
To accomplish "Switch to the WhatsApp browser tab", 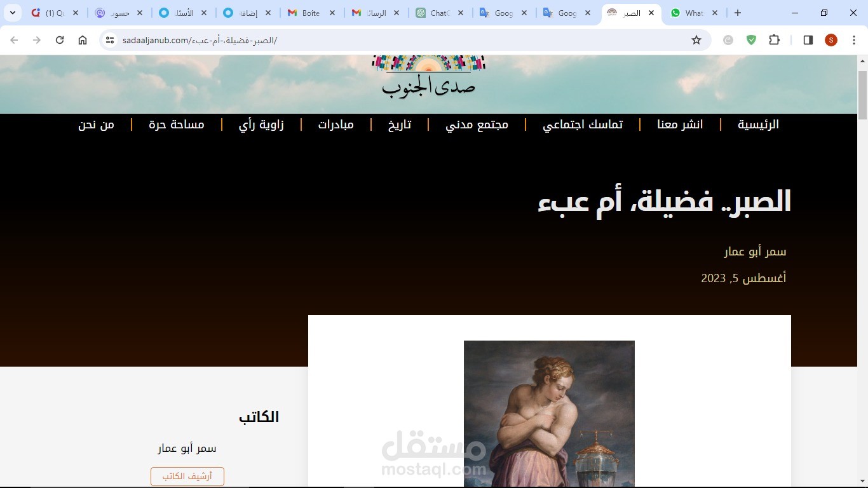I will click(x=693, y=13).
